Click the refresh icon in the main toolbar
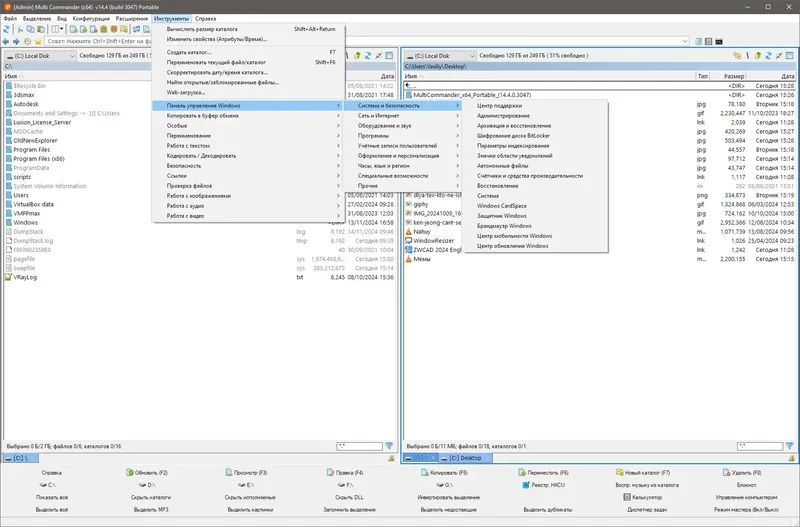The image size is (800, 527). click(7, 29)
